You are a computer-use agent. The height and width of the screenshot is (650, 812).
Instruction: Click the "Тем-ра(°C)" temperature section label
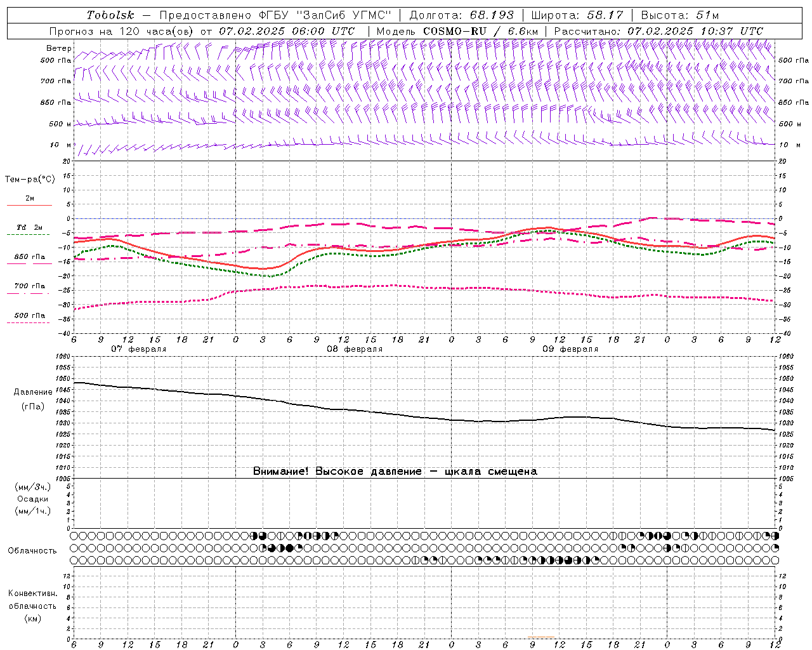[x=30, y=179]
